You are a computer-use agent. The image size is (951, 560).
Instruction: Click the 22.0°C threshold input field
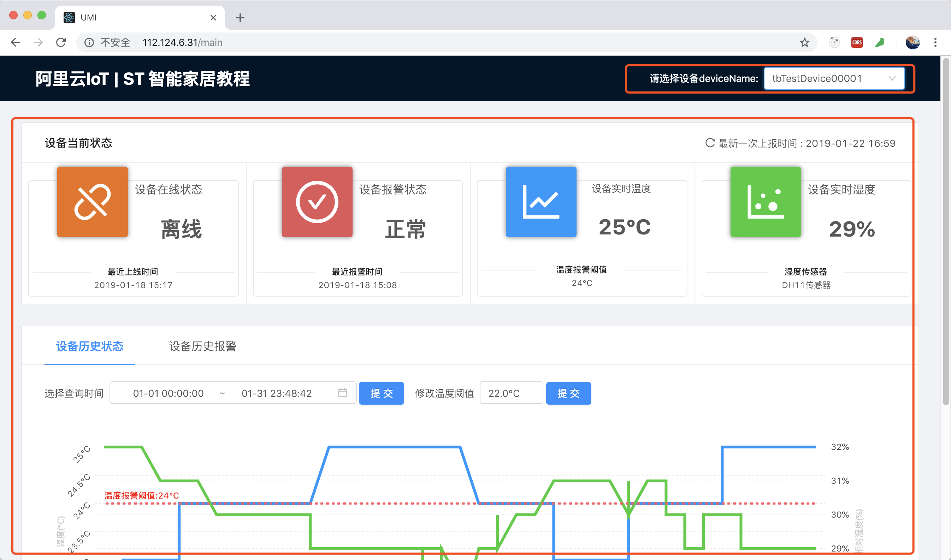point(510,393)
